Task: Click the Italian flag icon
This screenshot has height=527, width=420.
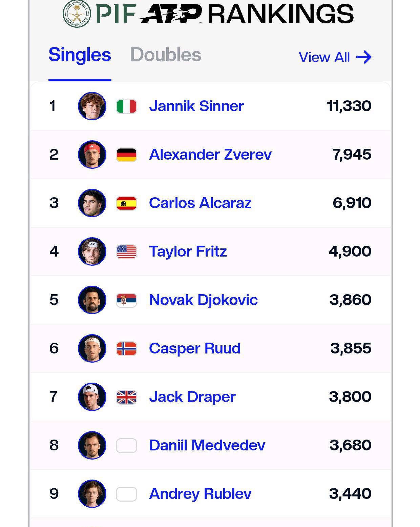Action: coord(126,106)
